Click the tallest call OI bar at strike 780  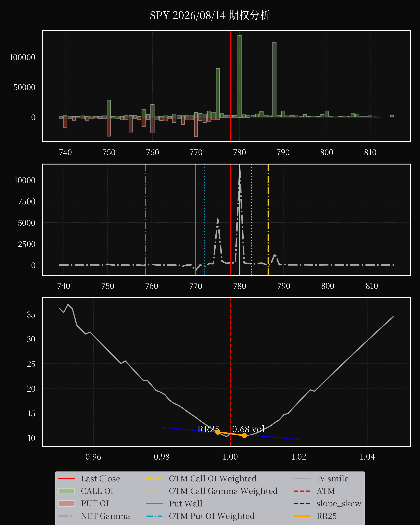pyautogui.click(x=240, y=76)
